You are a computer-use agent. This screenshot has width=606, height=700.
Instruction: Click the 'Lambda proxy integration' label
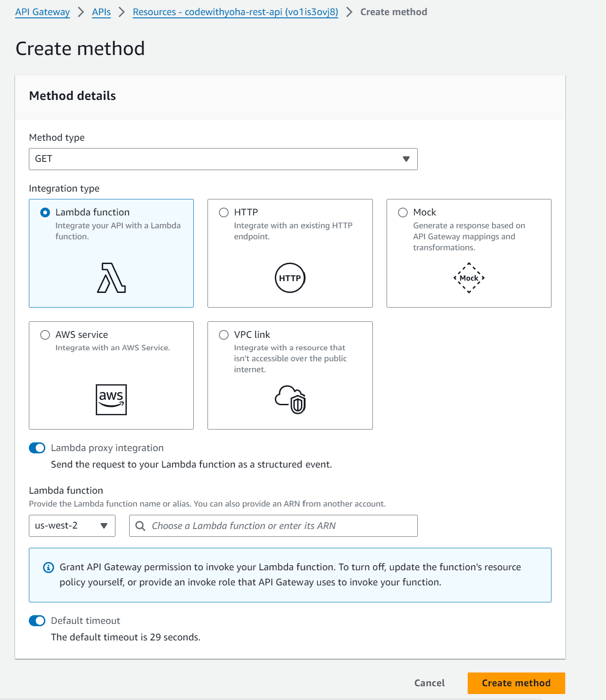pyautogui.click(x=107, y=448)
